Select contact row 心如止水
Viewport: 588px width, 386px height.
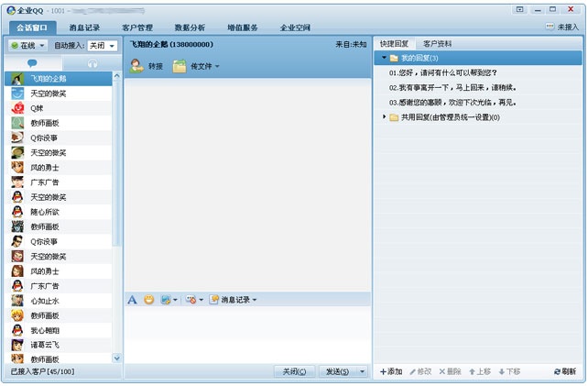coord(58,301)
